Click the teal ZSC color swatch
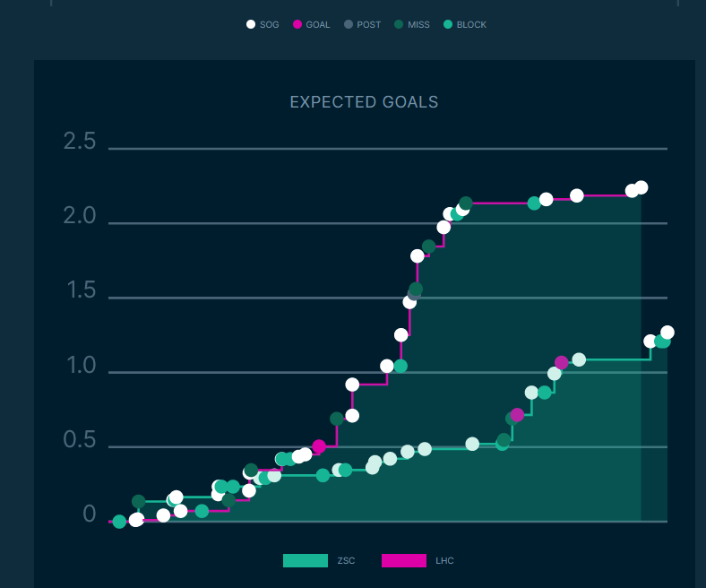This screenshot has height=588, width=706. click(x=306, y=561)
